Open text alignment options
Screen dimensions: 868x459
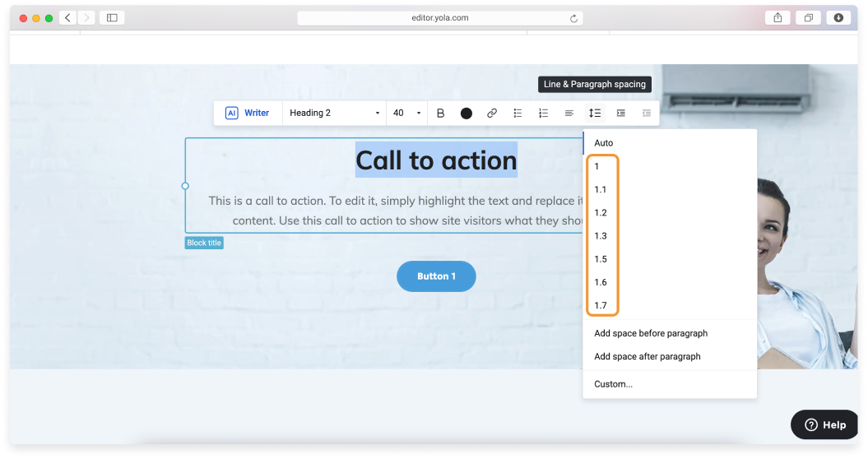tap(569, 113)
